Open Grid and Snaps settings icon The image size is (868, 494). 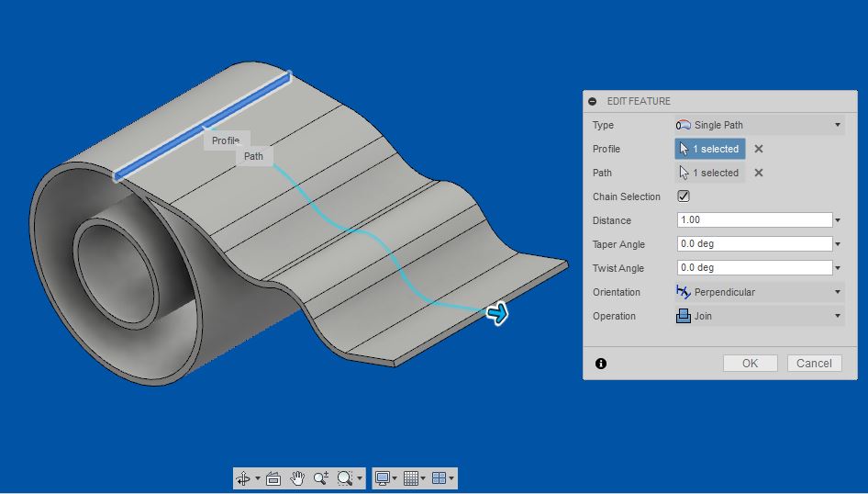point(411,478)
